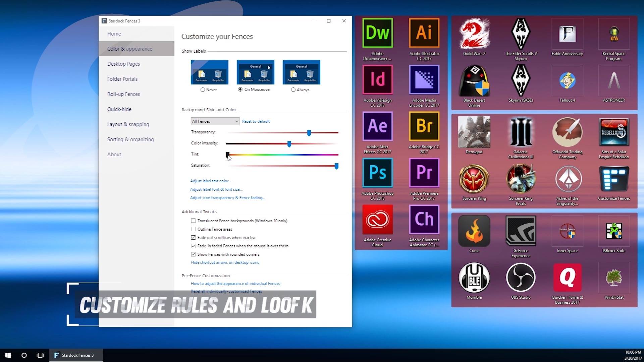This screenshot has height=362, width=644.
Task: Check the Outline Fence areas box
Action: pos(193,229)
